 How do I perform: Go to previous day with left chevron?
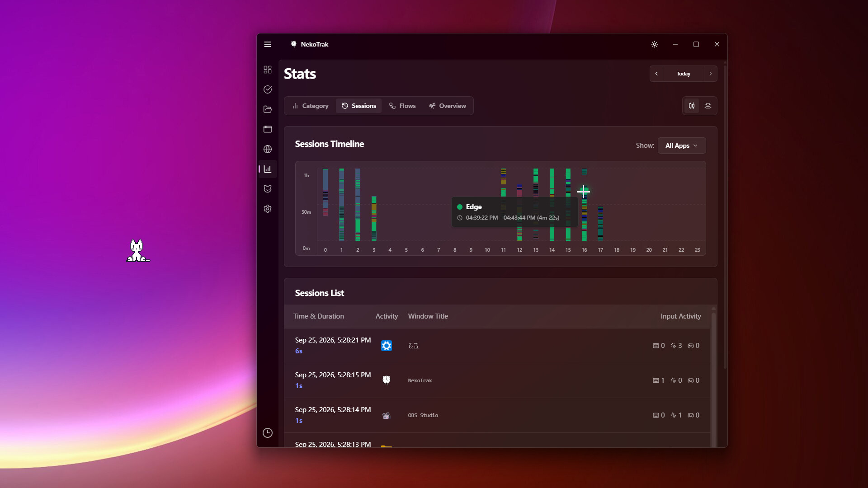656,74
